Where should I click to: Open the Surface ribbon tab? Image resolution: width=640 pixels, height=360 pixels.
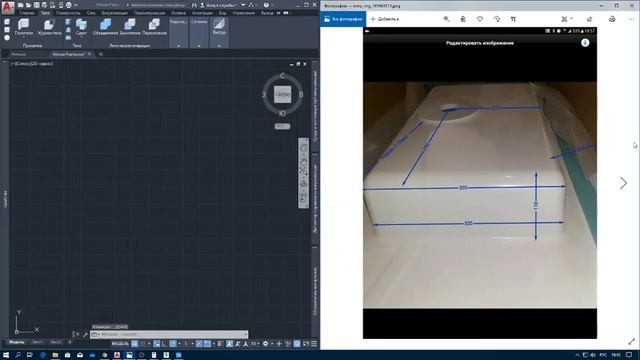pyautogui.click(x=68, y=13)
